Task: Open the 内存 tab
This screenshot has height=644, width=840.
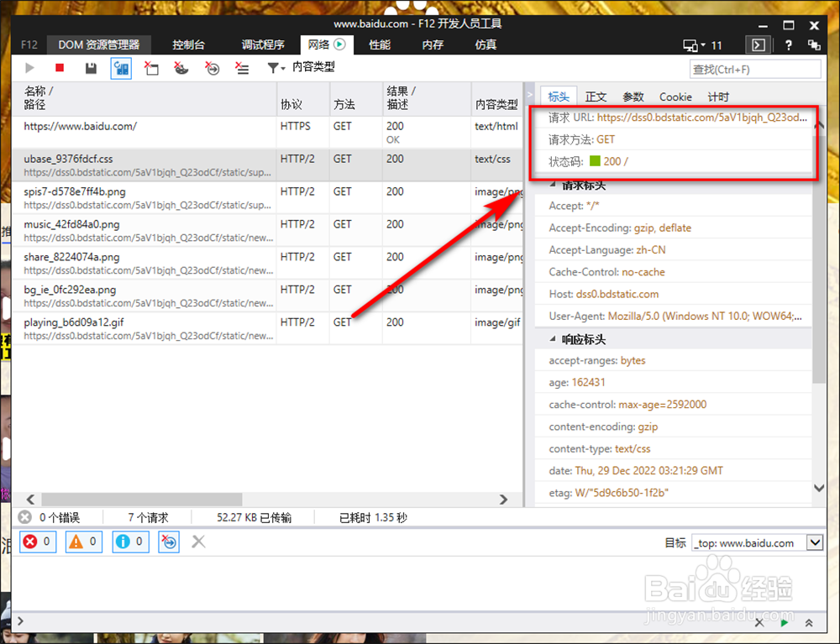Action: pyautogui.click(x=433, y=45)
